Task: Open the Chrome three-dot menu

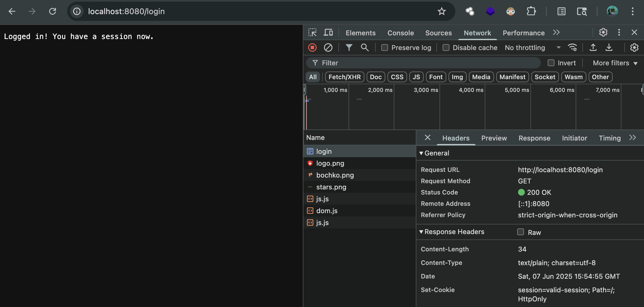Action: [633, 11]
